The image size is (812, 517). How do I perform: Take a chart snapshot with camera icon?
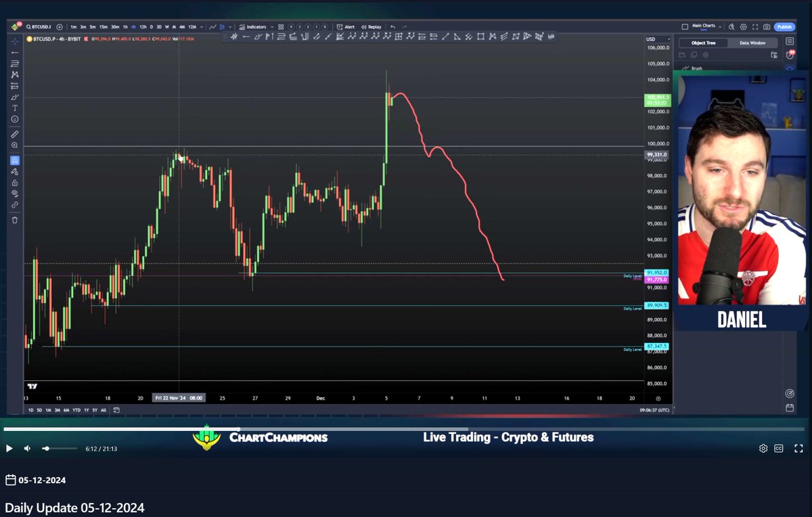767,27
